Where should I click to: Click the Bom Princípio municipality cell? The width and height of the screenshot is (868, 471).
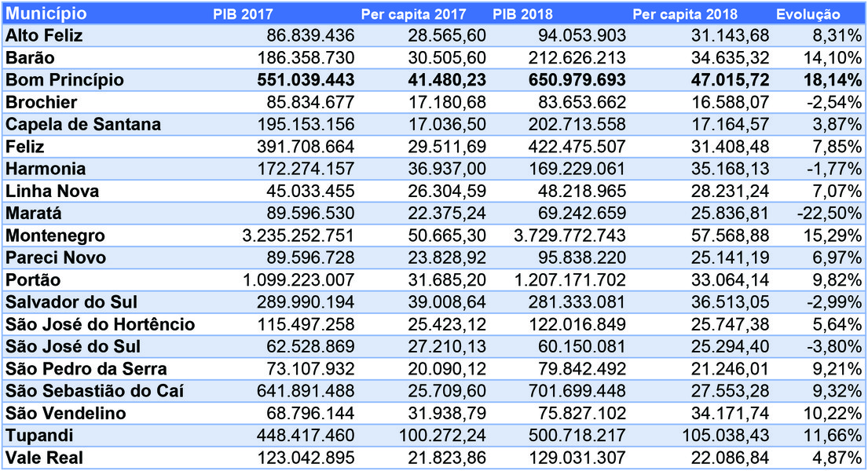[x=65, y=80]
